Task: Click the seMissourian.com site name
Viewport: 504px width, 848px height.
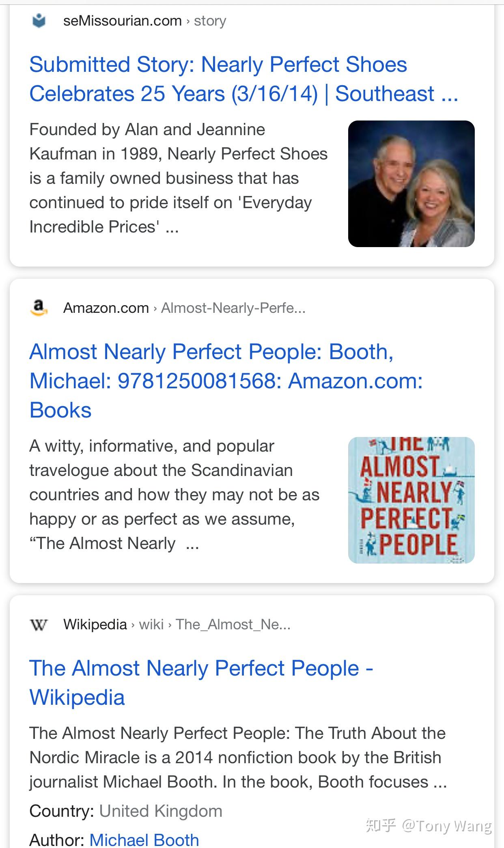Action: [x=122, y=21]
